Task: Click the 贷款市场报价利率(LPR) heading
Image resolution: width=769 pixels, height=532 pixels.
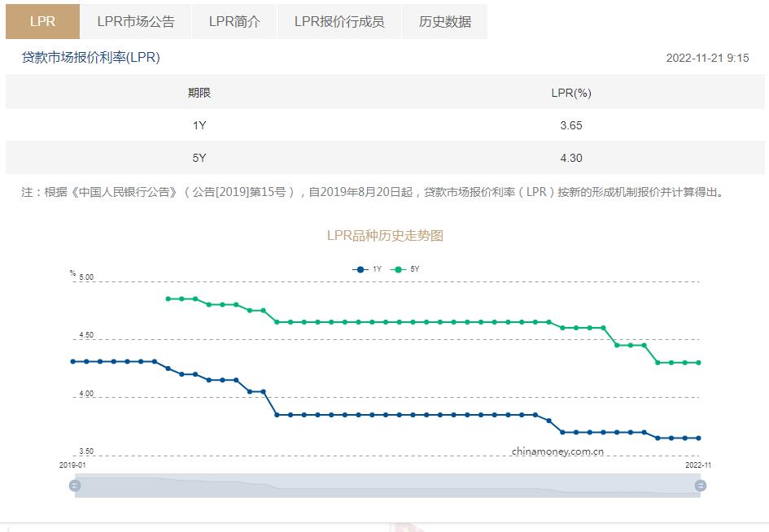Action: coord(90,58)
